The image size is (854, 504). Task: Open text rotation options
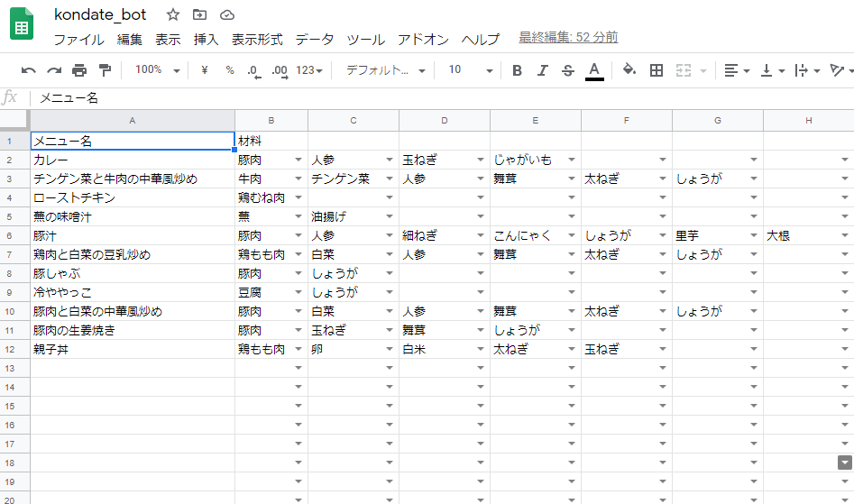tap(841, 70)
